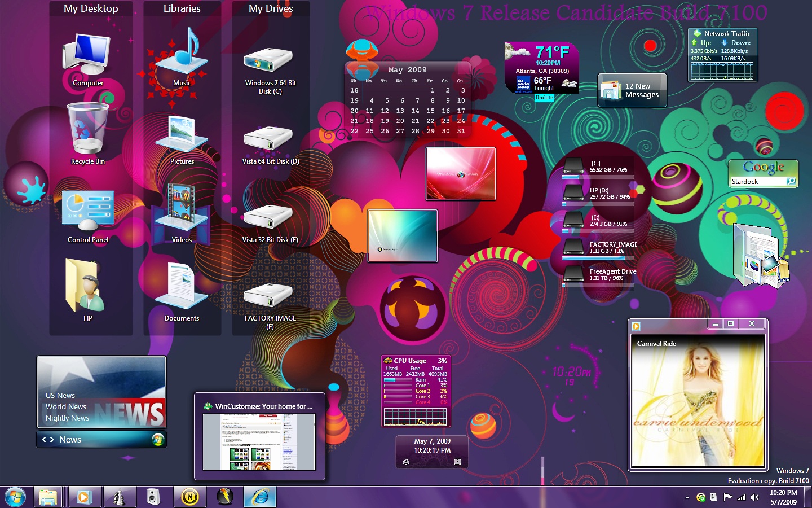The height and width of the screenshot is (508, 812).
Task: Click the Norton tray icon with green check
Action: 701,497
